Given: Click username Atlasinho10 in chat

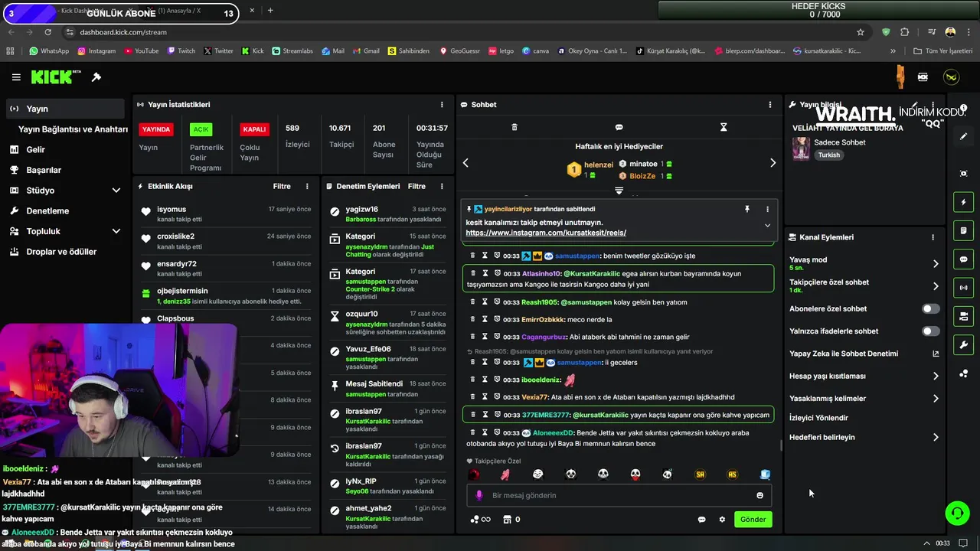Looking at the screenshot, I should [541, 273].
